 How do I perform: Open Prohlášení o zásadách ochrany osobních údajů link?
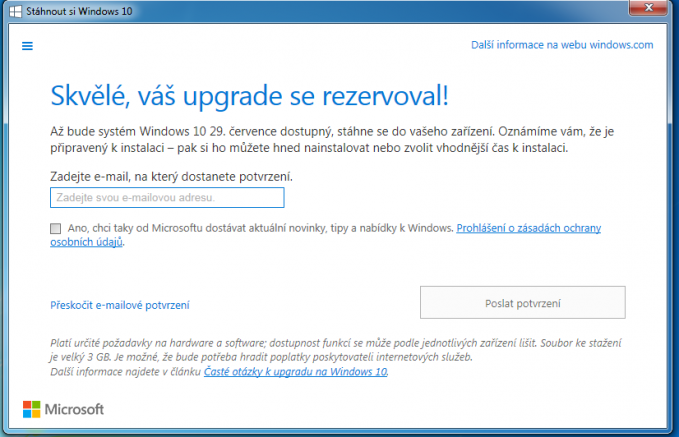point(528,228)
